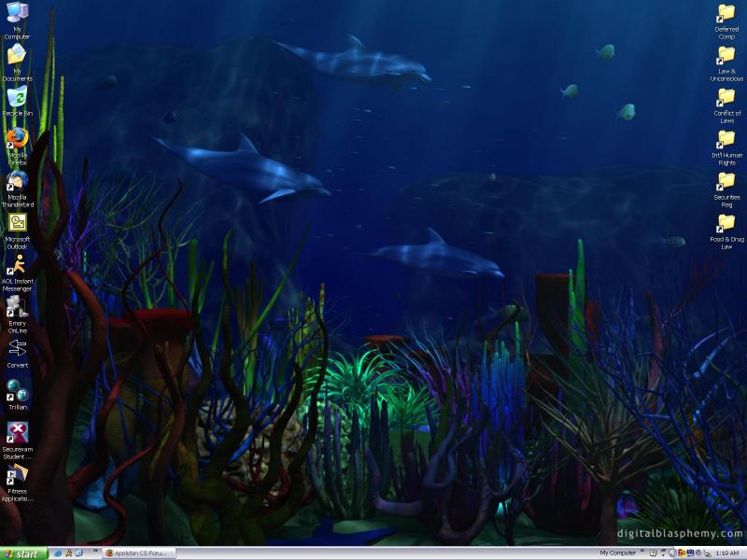Viewport: 747px width, 560px height.
Task: Click the third Quick Launch icon
Action: tap(79, 553)
